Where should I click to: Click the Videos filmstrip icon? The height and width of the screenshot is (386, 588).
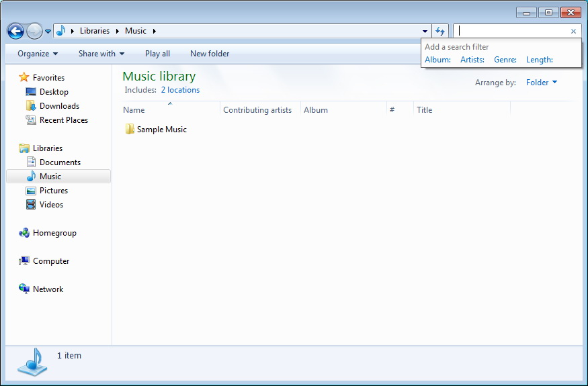point(31,204)
